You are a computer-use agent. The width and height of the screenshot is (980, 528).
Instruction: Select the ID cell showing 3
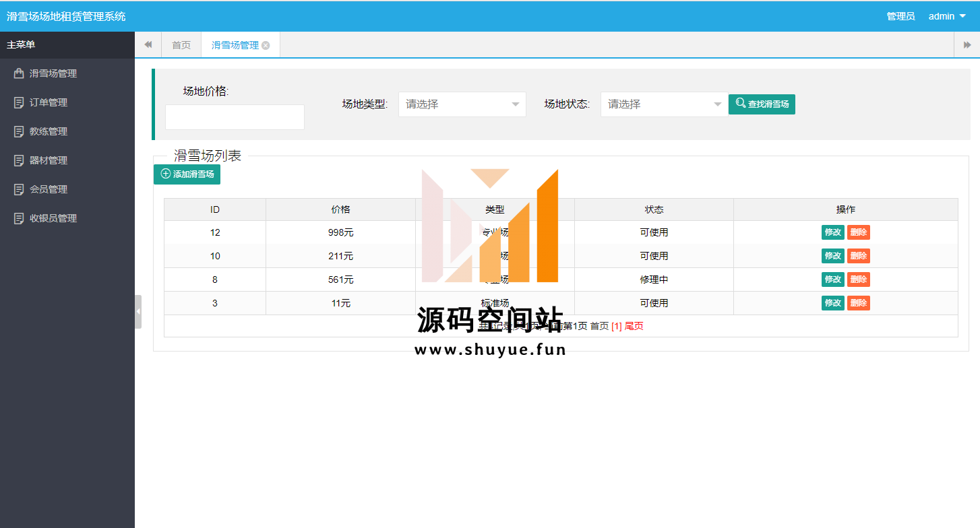tap(215, 303)
